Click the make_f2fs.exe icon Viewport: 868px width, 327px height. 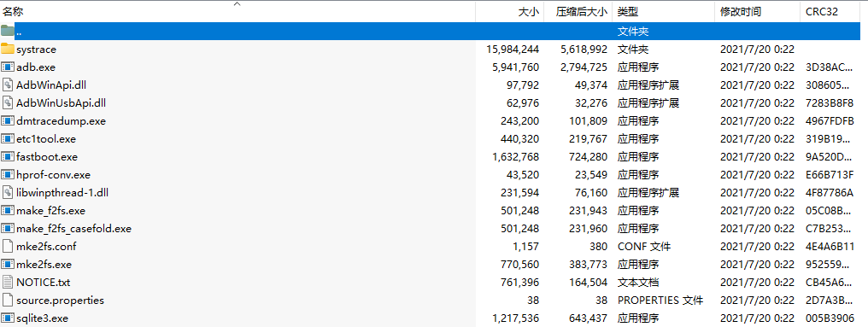7,210
